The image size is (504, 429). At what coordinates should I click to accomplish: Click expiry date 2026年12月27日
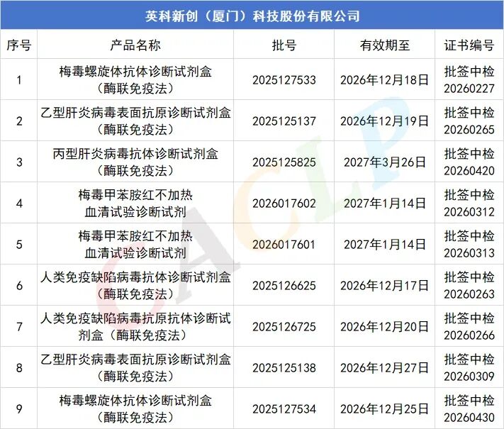point(385,368)
